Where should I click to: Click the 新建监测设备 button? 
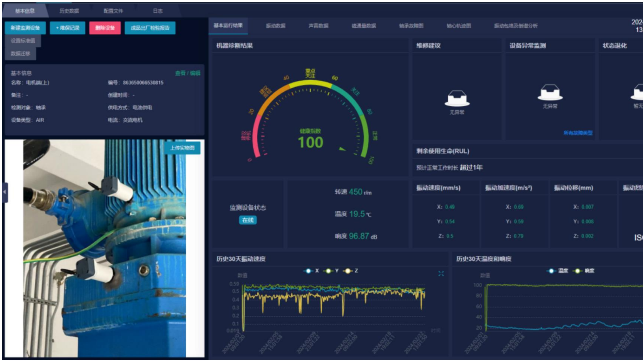25,28
